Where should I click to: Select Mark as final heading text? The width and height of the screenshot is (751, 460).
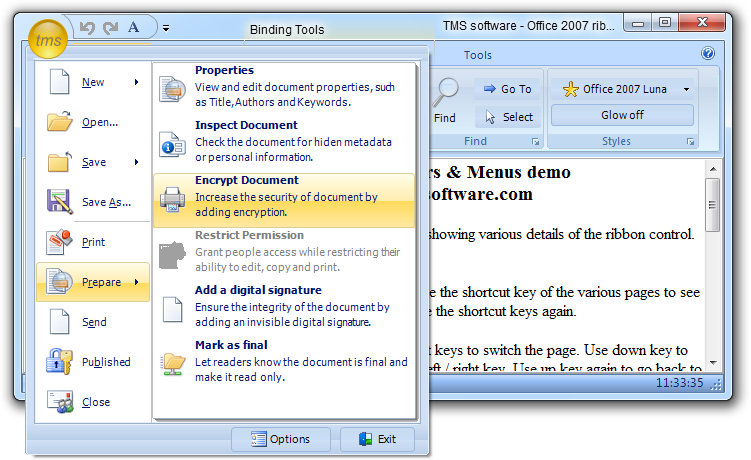point(231,345)
